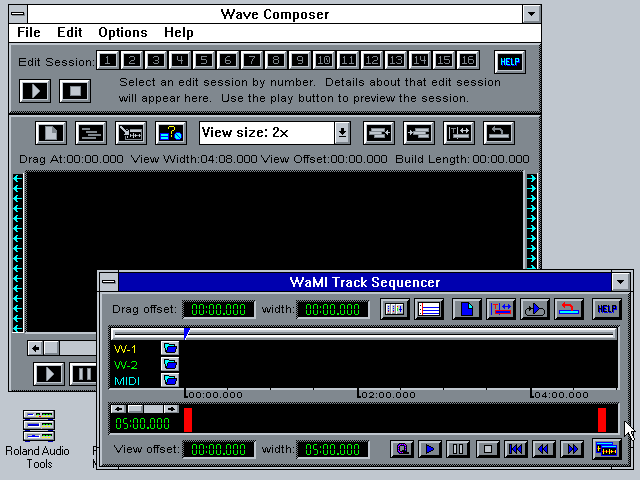Open the File menu in Wave Composer
640x480 pixels.
(x=29, y=32)
